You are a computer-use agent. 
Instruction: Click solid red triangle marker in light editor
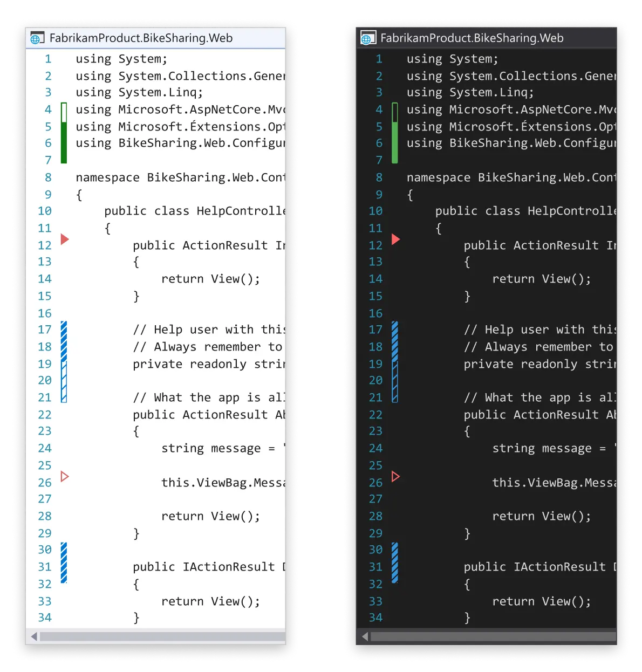[65, 239]
